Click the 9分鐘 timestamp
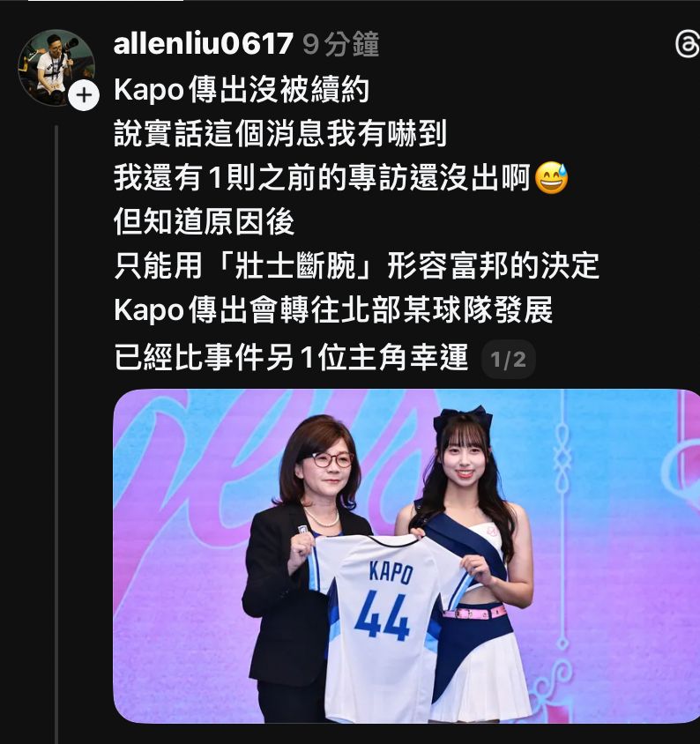700x744 pixels. tap(341, 44)
